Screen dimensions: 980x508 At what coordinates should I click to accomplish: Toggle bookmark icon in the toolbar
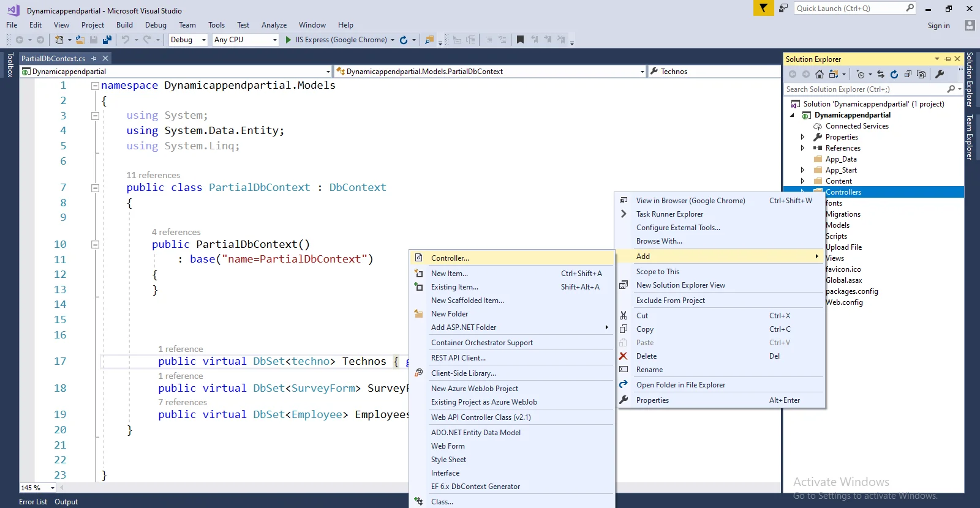520,40
